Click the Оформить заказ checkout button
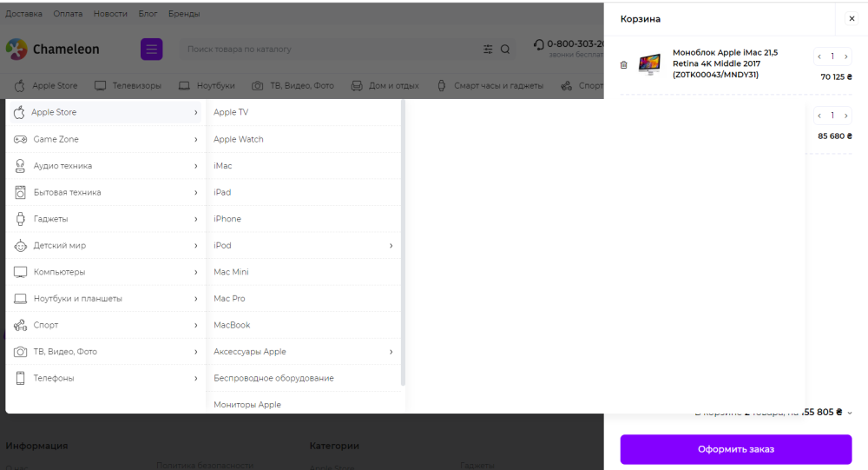Screen dimensions: 868x470 click(736, 449)
